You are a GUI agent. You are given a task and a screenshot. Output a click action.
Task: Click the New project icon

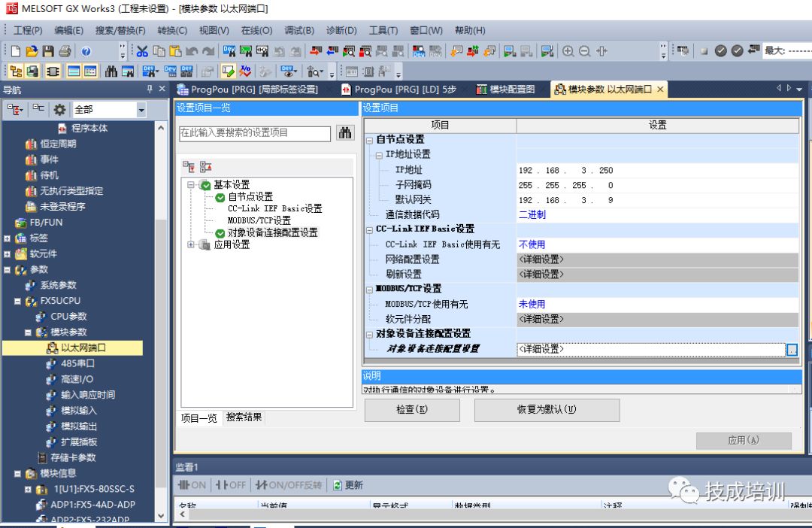[x=16, y=51]
